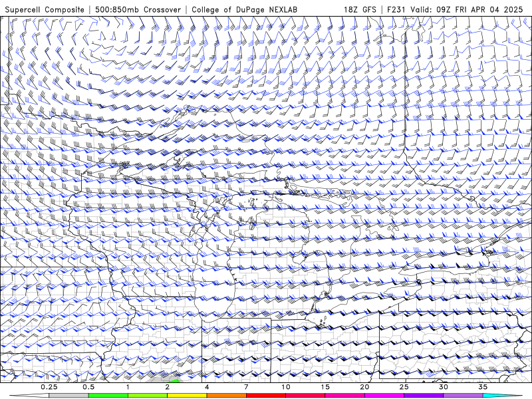Click the legend value 7
Image resolution: width=532 pixels, height=399 pixels.
tap(246, 387)
